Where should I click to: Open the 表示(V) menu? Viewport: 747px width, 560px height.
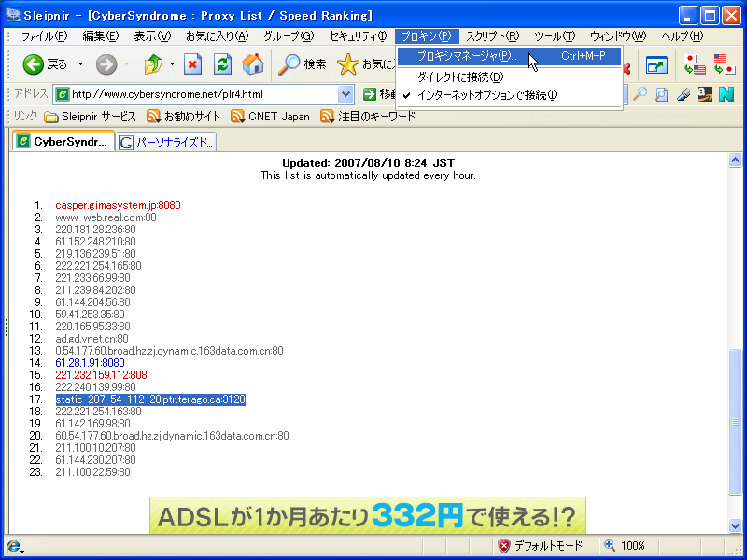tap(152, 36)
